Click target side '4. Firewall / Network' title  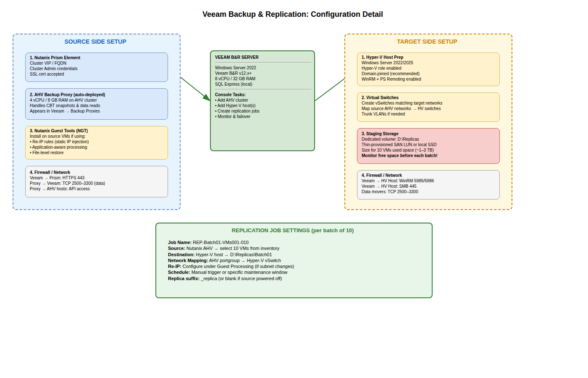(x=382, y=175)
